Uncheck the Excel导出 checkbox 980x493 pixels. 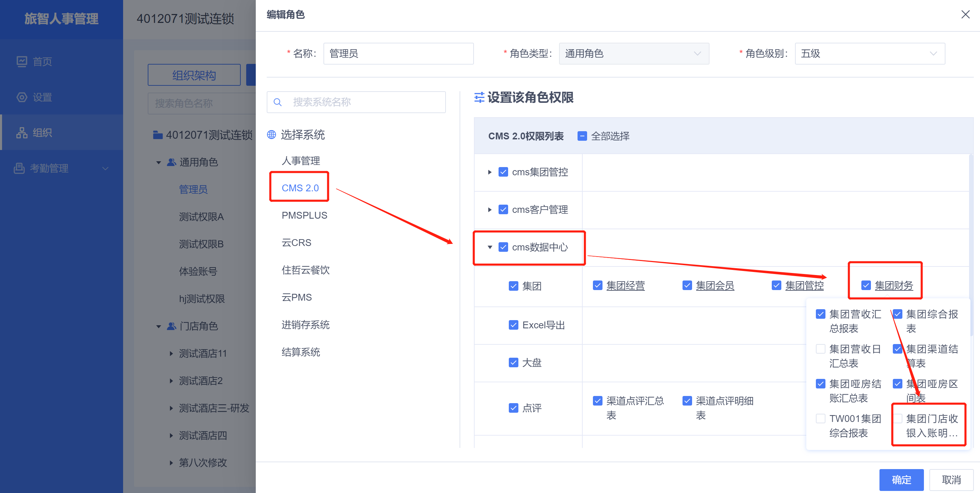tap(513, 325)
